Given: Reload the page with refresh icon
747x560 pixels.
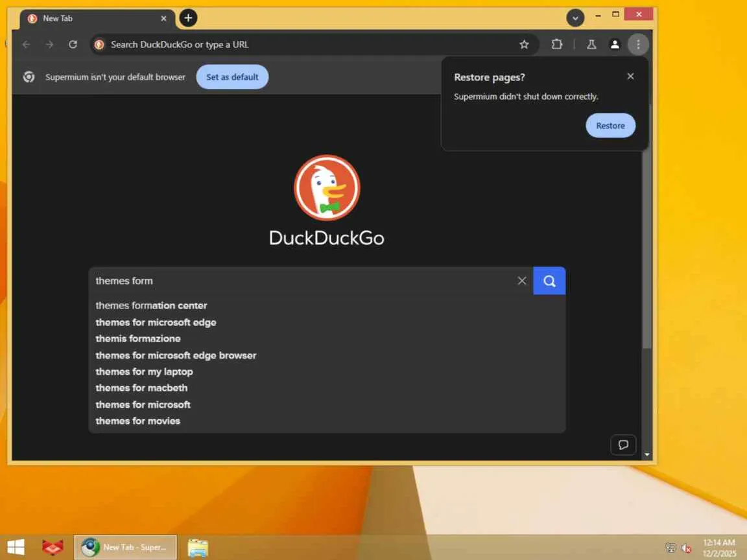Looking at the screenshot, I should (73, 44).
